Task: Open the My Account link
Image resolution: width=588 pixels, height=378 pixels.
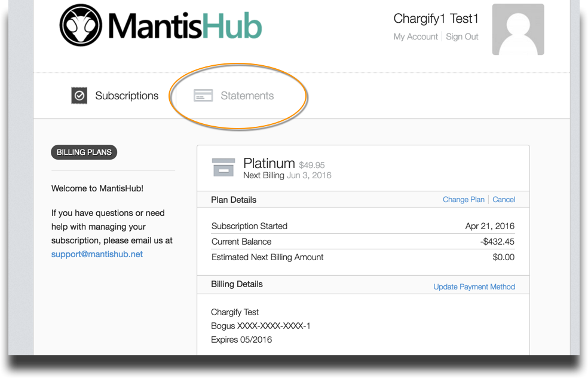Action: pos(415,37)
